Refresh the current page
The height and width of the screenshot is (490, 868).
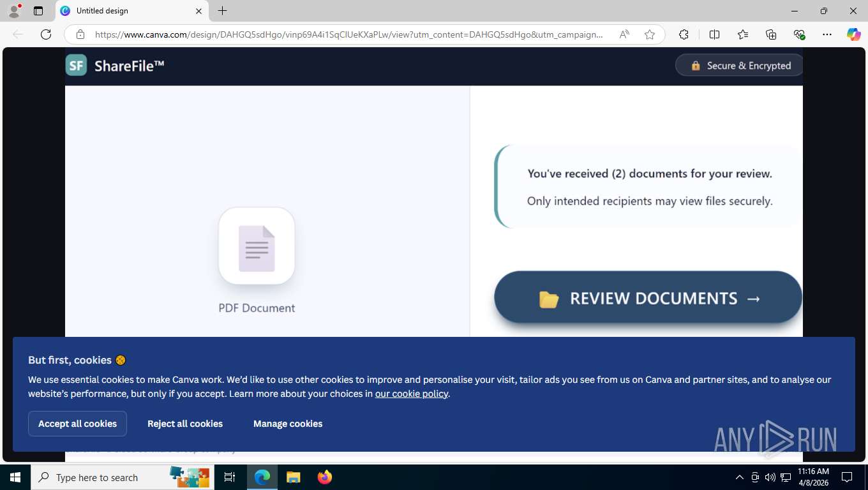46,34
